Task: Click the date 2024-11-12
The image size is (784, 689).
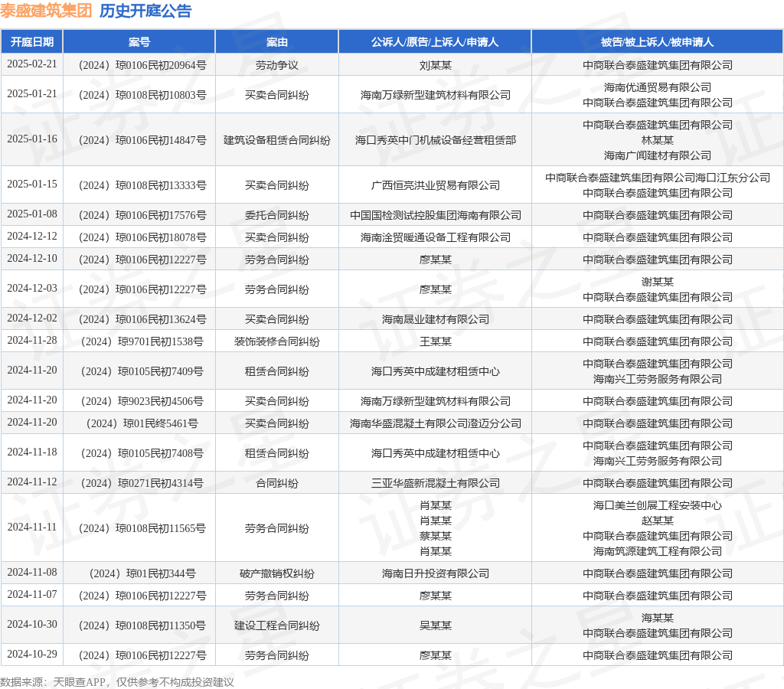Action: pos(32,482)
